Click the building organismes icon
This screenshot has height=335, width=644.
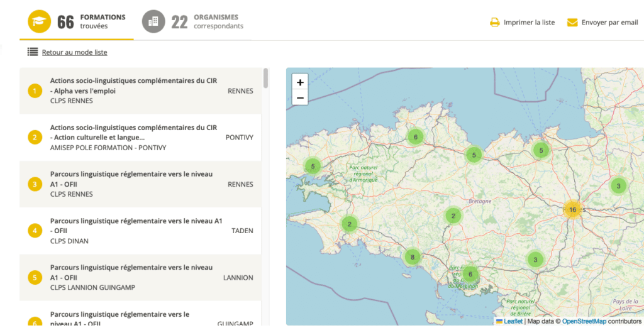click(x=153, y=21)
